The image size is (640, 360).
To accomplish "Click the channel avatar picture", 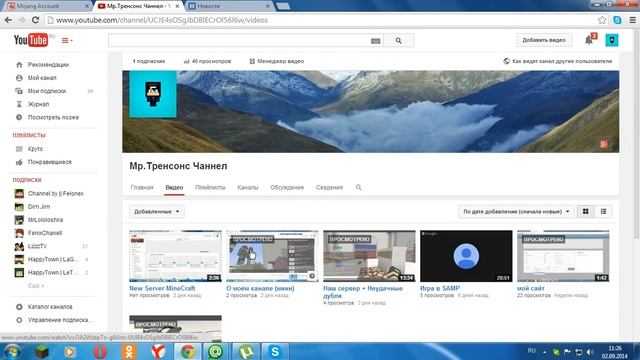I will coord(153,94).
